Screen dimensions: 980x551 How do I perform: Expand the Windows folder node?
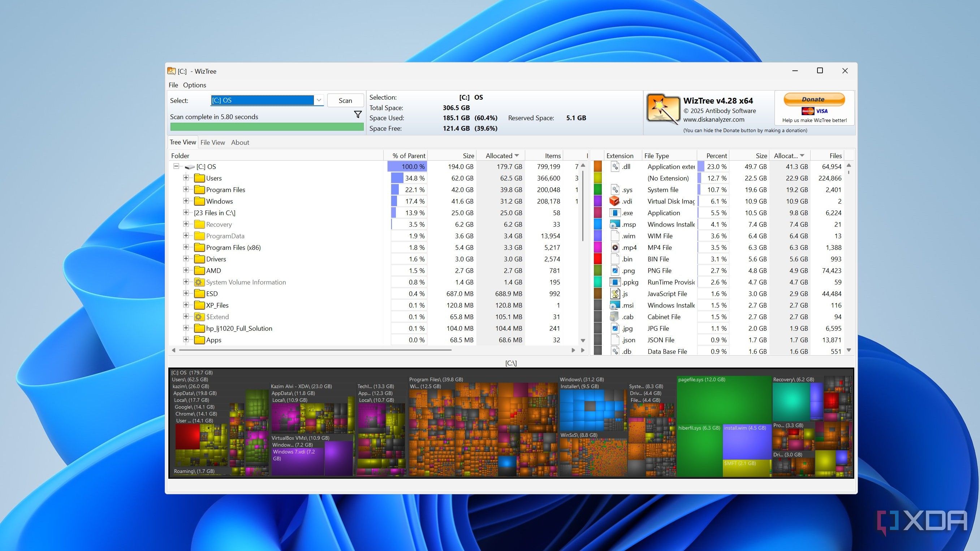click(186, 201)
